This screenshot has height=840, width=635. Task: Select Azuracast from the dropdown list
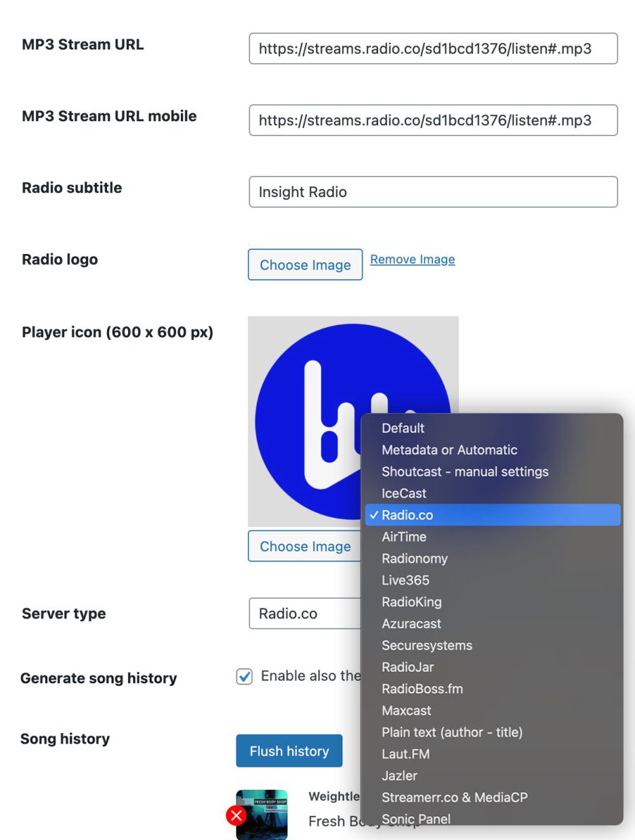click(x=411, y=623)
